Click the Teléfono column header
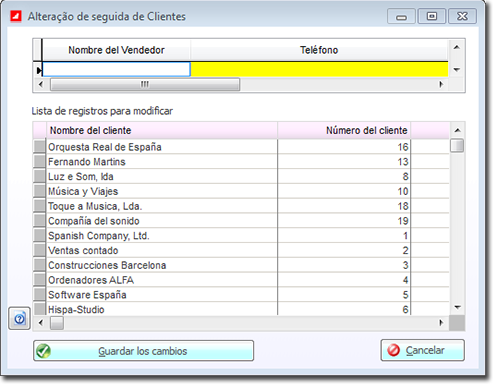Image resolution: width=496 pixels, height=389 pixels. [x=319, y=50]
